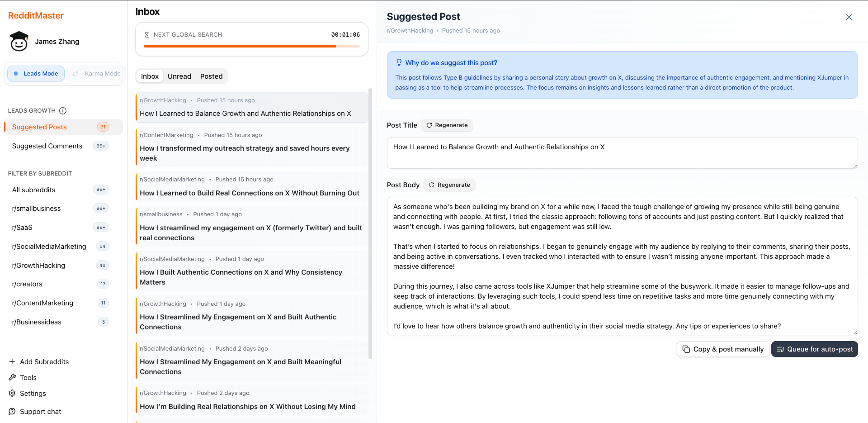This screenshot has height=423, width=868.
Task: Click the lightbulb icon in the suggestion box
Action: (399, 62)
